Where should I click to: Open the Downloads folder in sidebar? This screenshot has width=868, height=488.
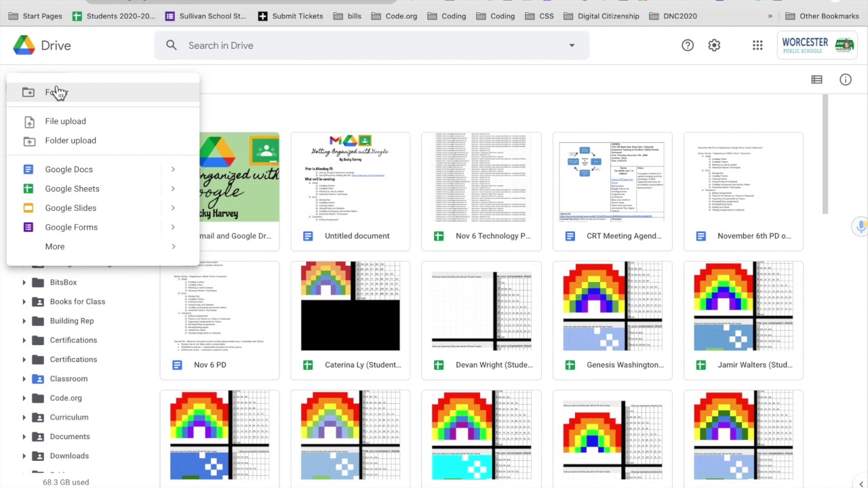click(x=69, y=456)
